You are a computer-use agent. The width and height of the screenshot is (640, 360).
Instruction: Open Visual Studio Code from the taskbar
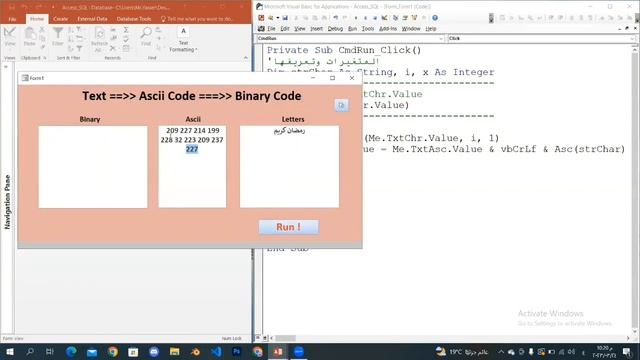point(216,351)
